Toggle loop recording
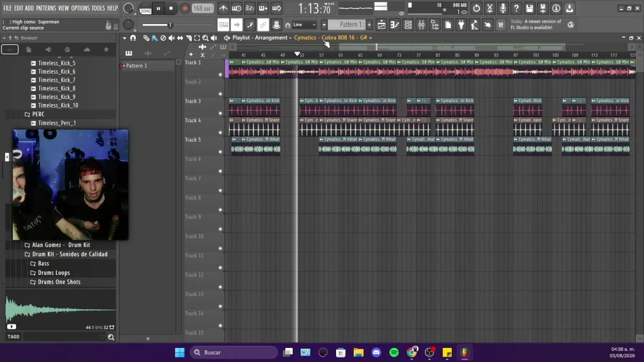 click(276, 8)
